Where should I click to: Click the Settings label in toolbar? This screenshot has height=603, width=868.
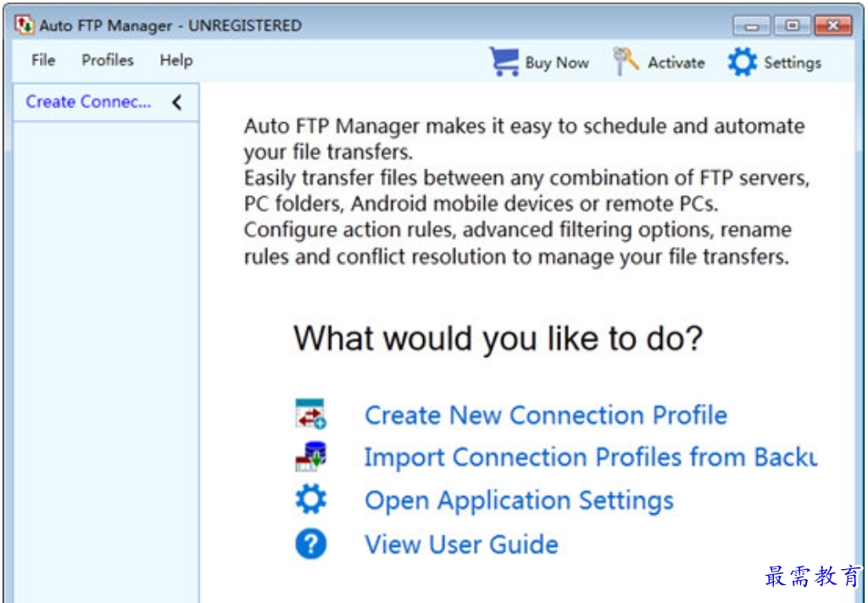793,63
